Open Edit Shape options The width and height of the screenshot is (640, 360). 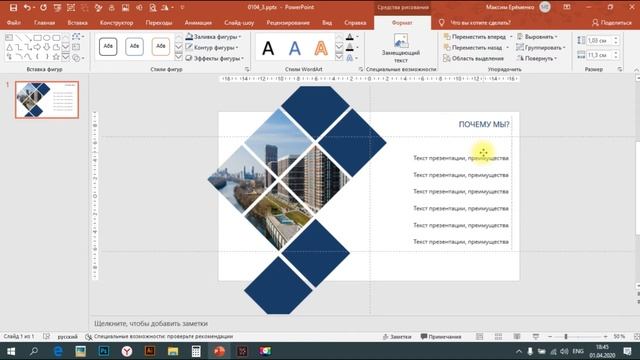click(x=77, y=37)
